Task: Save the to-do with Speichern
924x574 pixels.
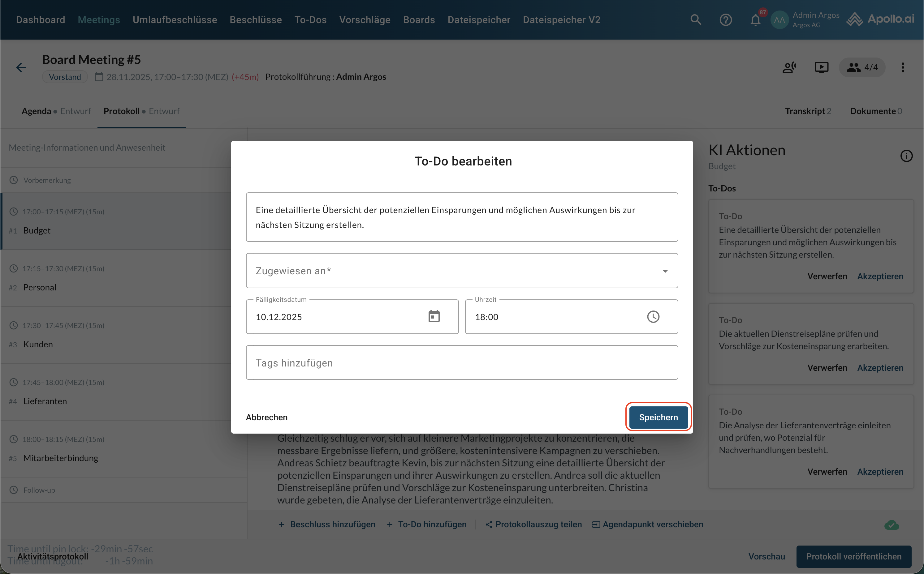Action: pos(658,417)
